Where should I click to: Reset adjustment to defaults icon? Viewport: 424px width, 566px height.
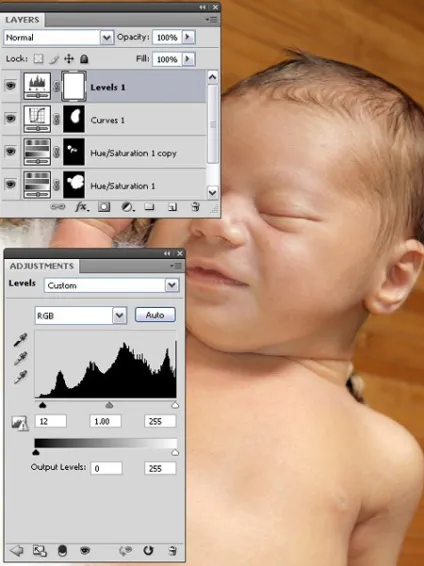click(148, 550)
